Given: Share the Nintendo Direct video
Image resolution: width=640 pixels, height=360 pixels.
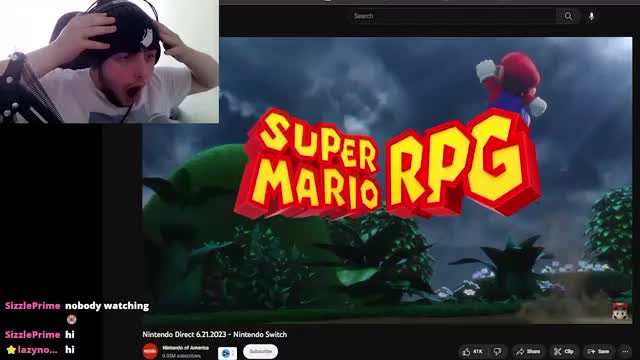Looking at the screenshot, I should pos(528,351).
